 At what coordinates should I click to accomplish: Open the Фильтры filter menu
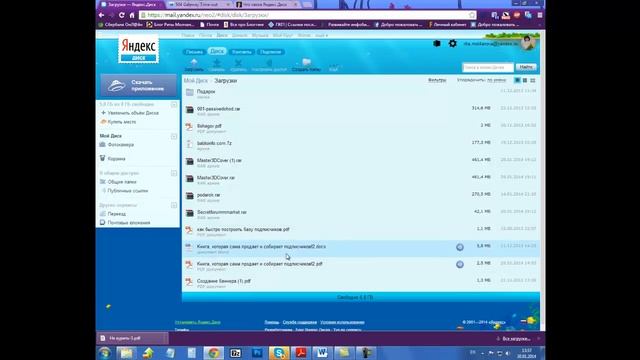click(437, 80)
